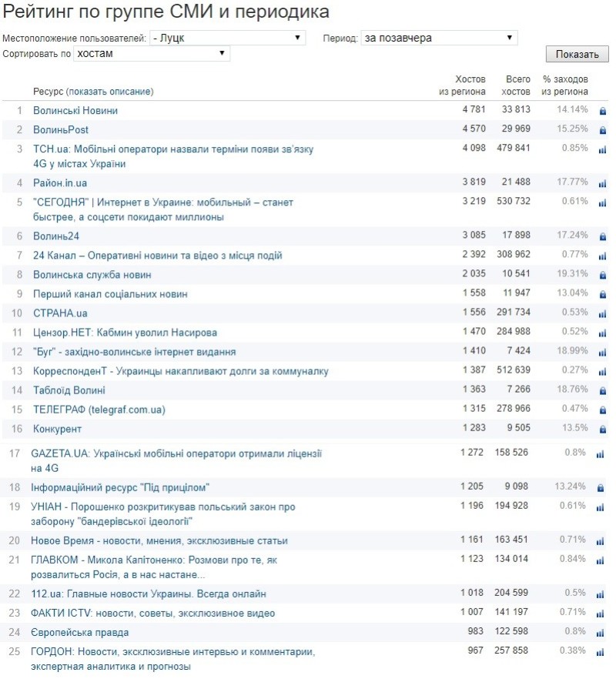Open chart icon for 112.ua row
Image resolution: width=616 pixels, height=679 pixels.
coord(601,594)
